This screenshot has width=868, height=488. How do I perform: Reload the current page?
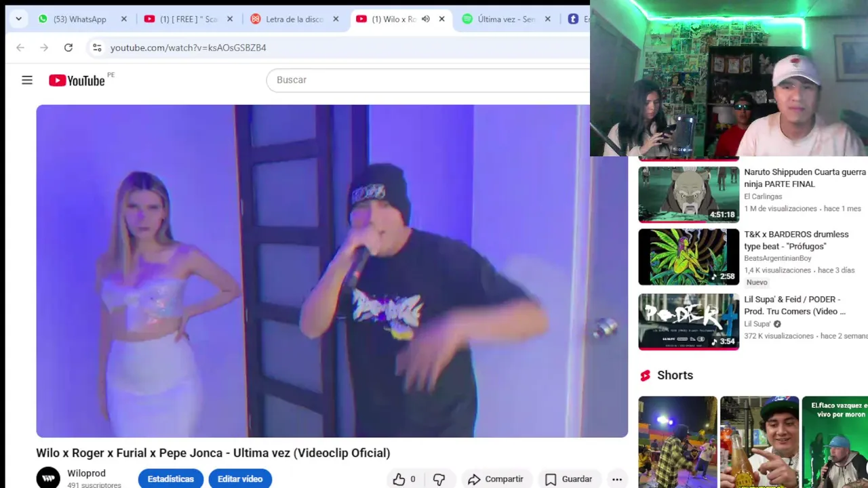click(68, 47)
